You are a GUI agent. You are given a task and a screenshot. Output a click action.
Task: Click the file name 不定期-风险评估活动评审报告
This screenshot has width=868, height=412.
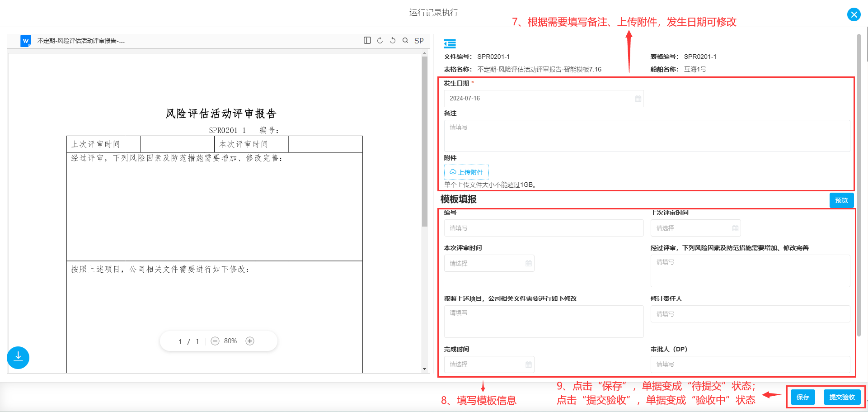click(x=81, y=41)
